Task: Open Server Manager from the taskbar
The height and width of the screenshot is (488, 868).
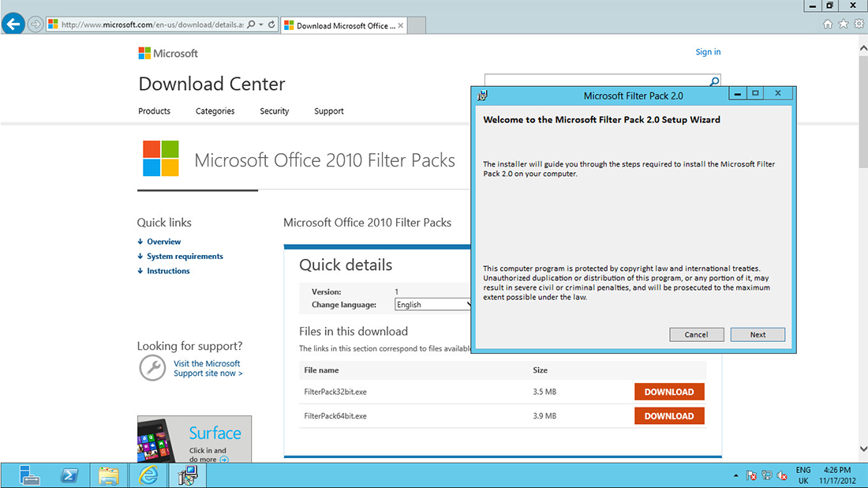Action: pos(28,475)
